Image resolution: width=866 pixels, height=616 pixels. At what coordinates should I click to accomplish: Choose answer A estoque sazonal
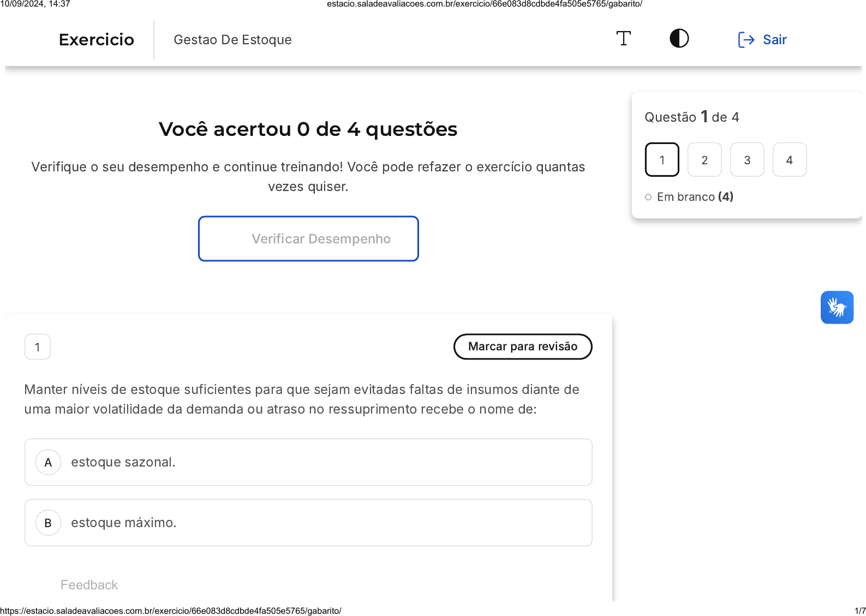point(308,462)
